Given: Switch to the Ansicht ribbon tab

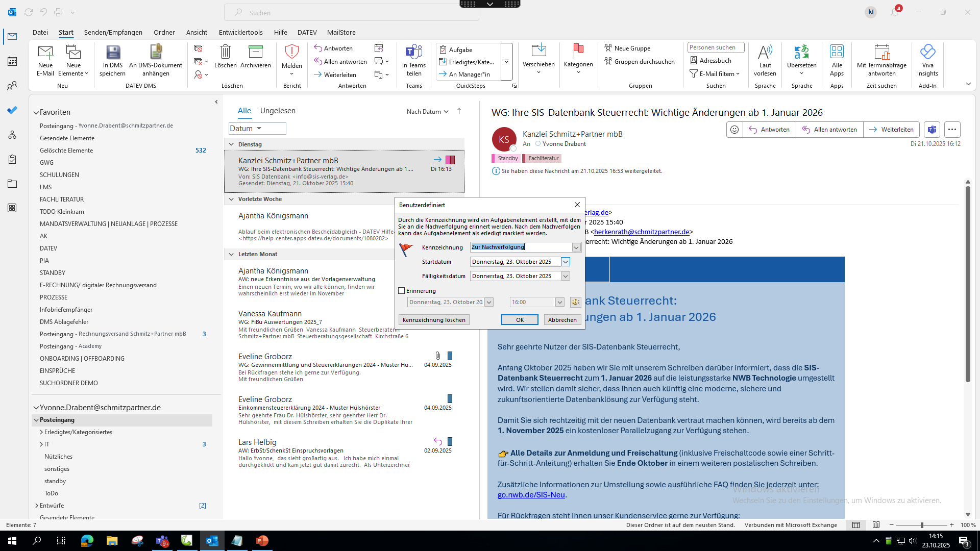Looking at the screenshot, I should coord(197,32).
